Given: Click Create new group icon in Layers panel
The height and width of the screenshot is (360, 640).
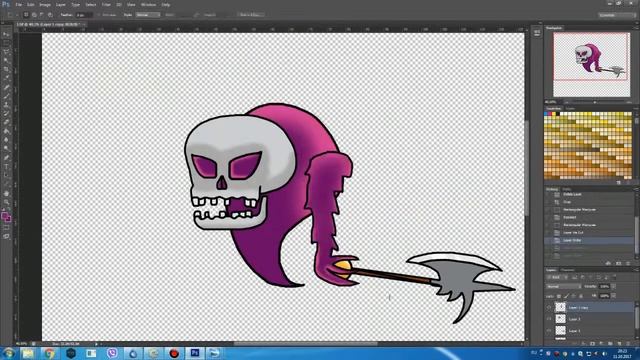Looking at the screenshot, I should tap(611, 344).
